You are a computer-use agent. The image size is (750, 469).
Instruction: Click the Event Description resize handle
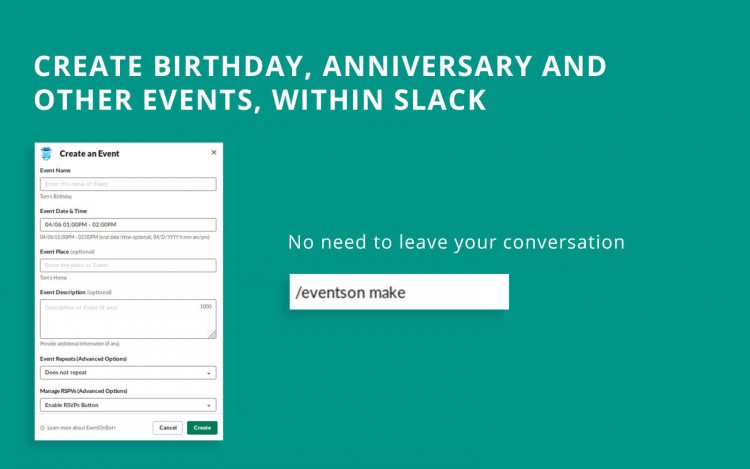pos(212,335)
